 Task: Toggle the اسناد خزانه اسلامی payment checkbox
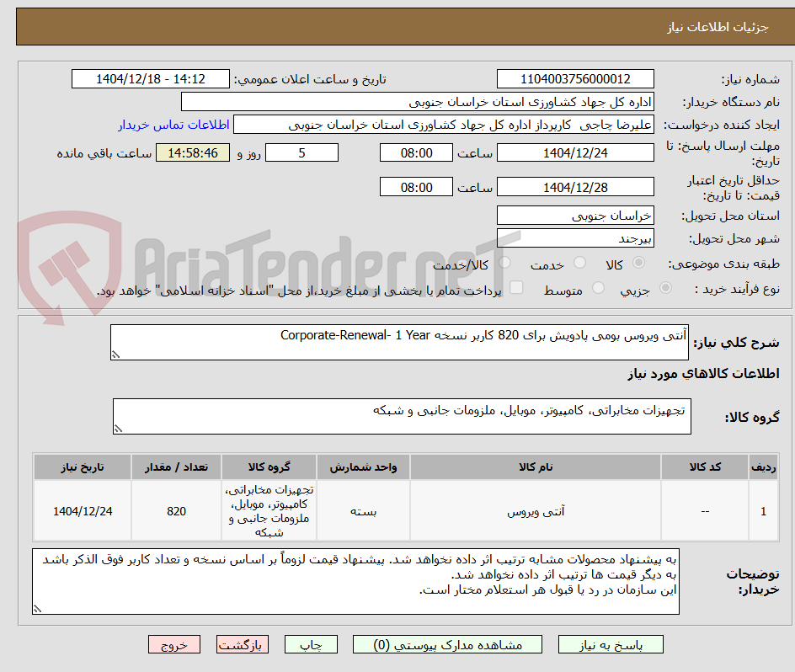click(x=516, y=287)
